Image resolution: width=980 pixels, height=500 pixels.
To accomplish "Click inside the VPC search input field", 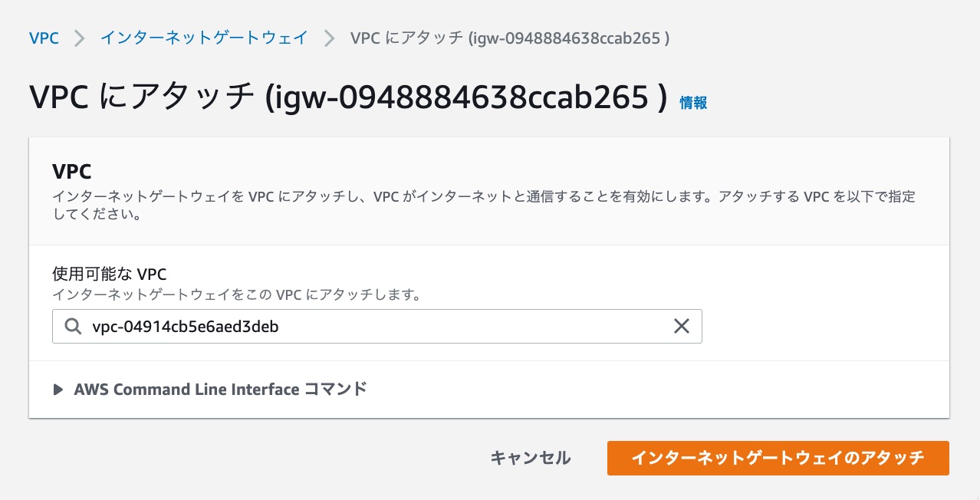I will tap(345, 326).
